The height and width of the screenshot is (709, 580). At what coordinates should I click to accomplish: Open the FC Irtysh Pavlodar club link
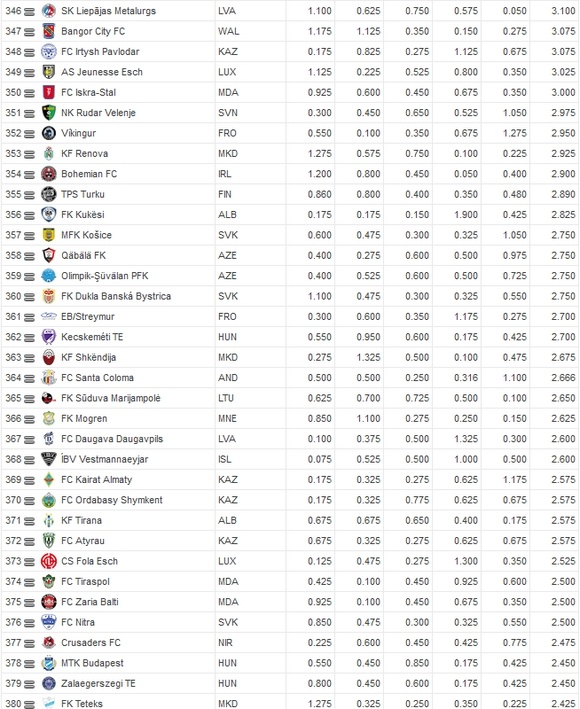pos(100,52)
